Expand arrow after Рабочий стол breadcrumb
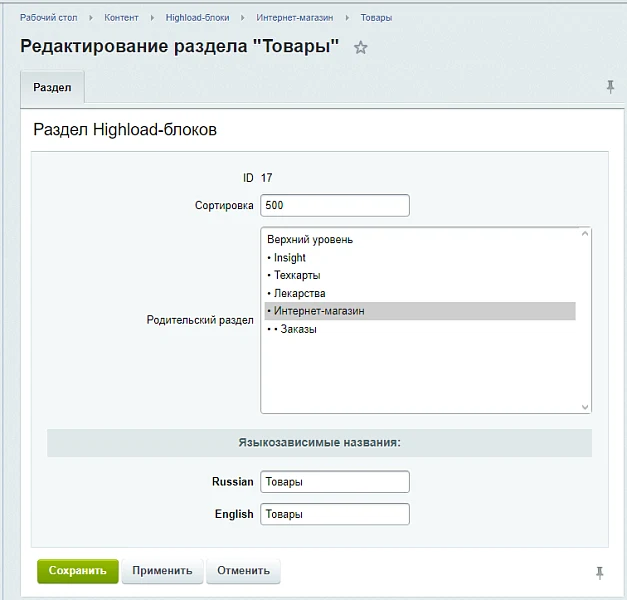Image resolution: width=627 pixels, height=600 pixels. (x=91, y=18)
